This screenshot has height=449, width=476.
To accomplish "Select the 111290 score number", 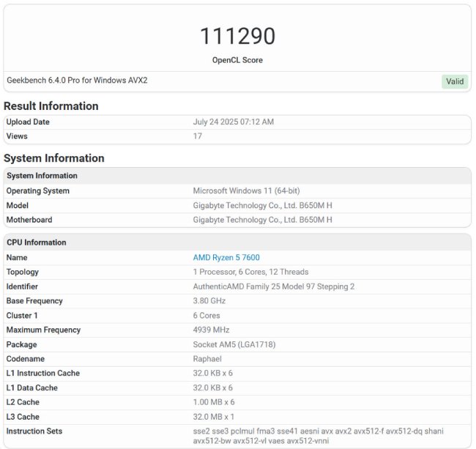I will coord(237,36).
